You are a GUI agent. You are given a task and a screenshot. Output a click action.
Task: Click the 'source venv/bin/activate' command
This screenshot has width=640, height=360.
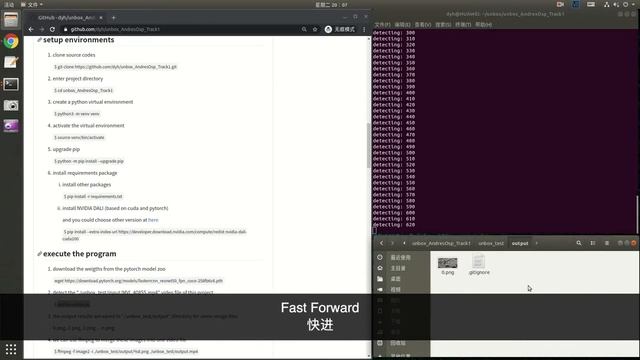click(x=79, y=138)
